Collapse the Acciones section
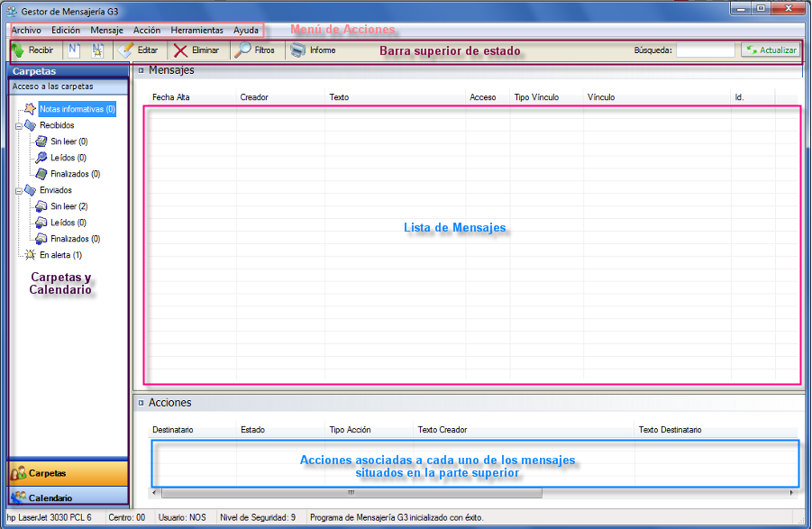The width and height of the screenshot is (812, 529). click(141, 403)
